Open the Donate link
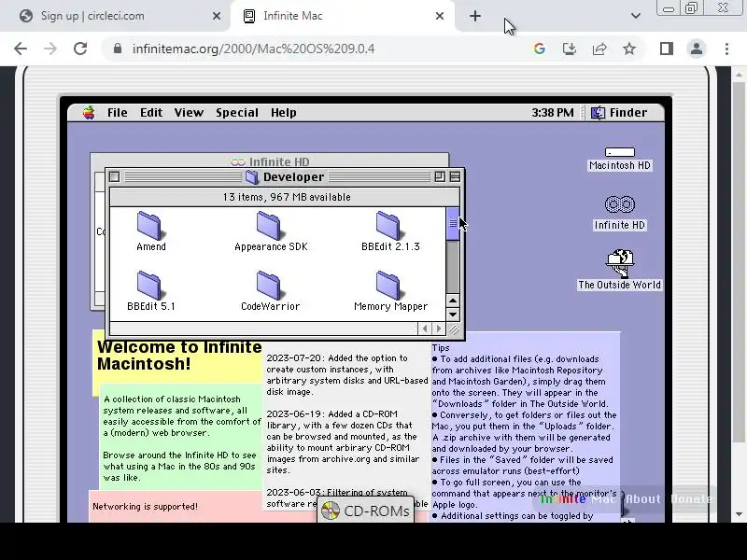Image resolution: width=747 pixels, height=560 pixels. click(691, 499)
